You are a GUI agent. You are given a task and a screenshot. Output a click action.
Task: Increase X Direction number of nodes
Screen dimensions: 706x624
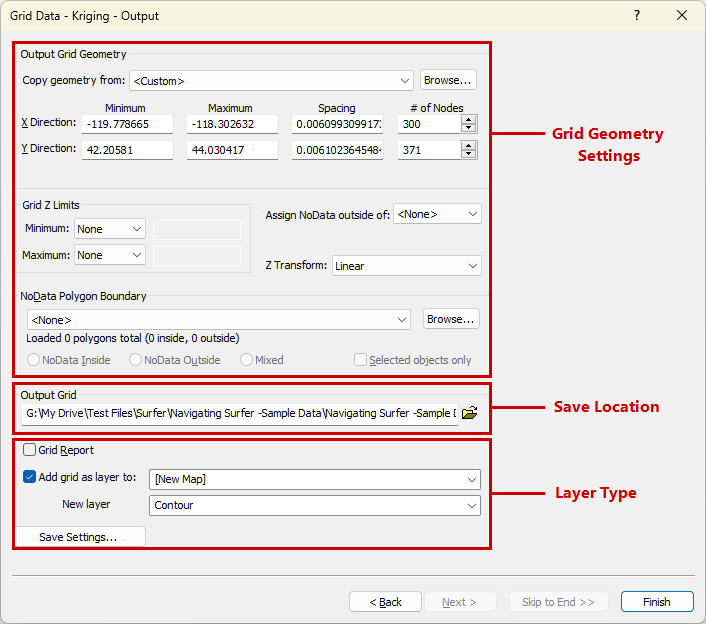[x=469, y=120]
